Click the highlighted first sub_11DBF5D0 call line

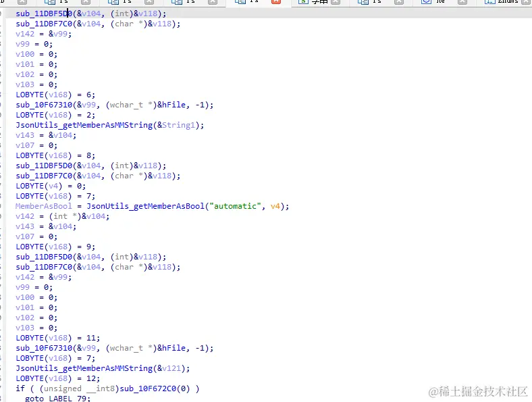pos(91,14)
